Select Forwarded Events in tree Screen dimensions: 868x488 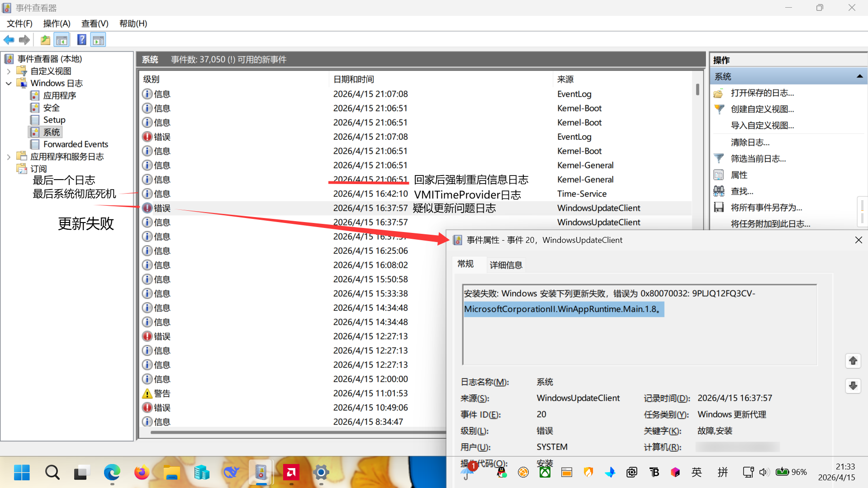[76, 144]
